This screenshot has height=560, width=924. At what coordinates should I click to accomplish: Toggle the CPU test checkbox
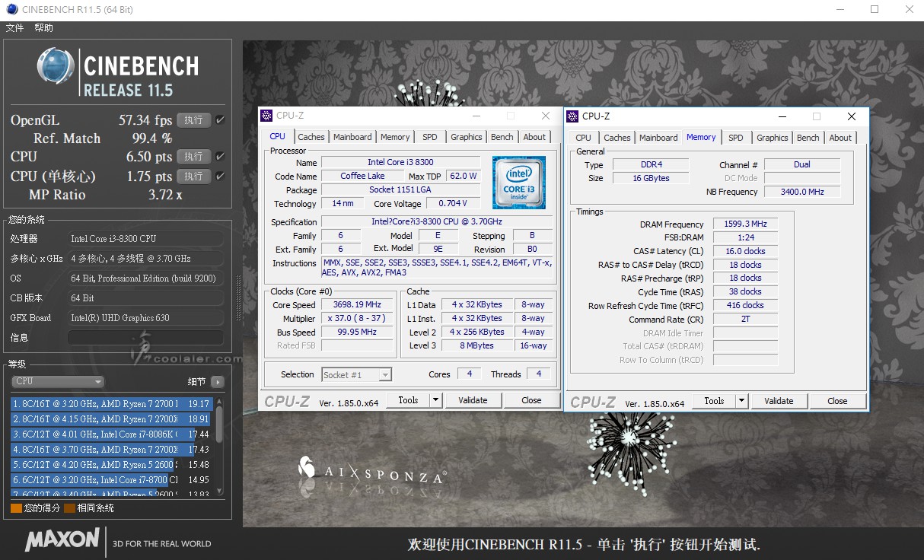tap(220, 157)
